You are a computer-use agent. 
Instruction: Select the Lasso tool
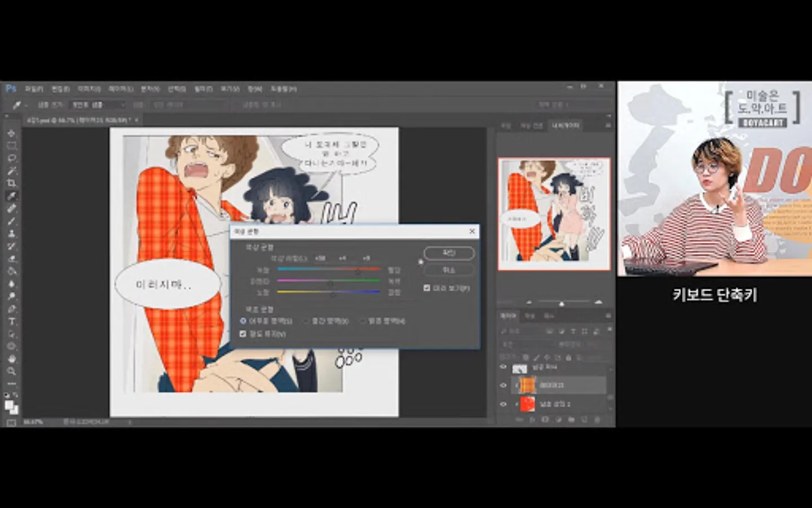11,158
